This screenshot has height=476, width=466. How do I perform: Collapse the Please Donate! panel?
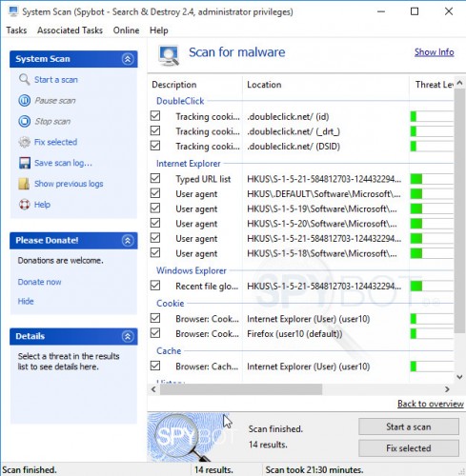[128, 241]
